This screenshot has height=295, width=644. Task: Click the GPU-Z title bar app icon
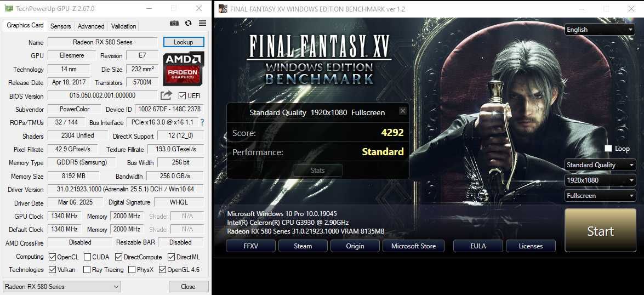tap(9, 8)
